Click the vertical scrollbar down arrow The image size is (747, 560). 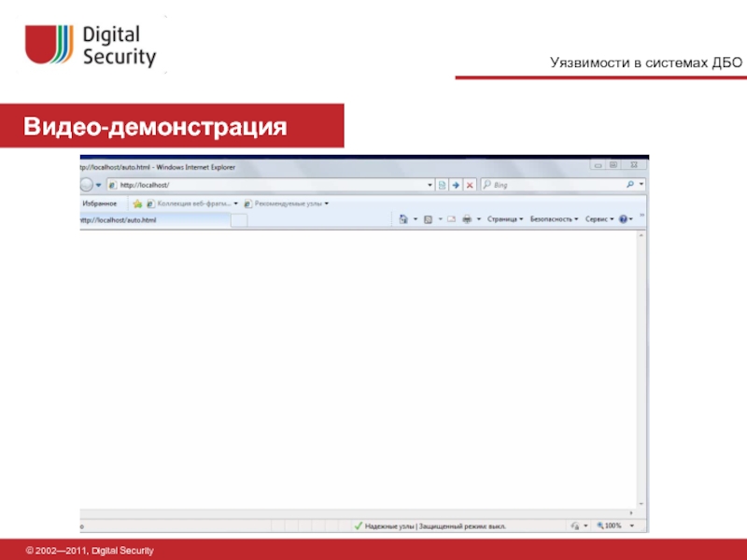click(x=641, y=504)
